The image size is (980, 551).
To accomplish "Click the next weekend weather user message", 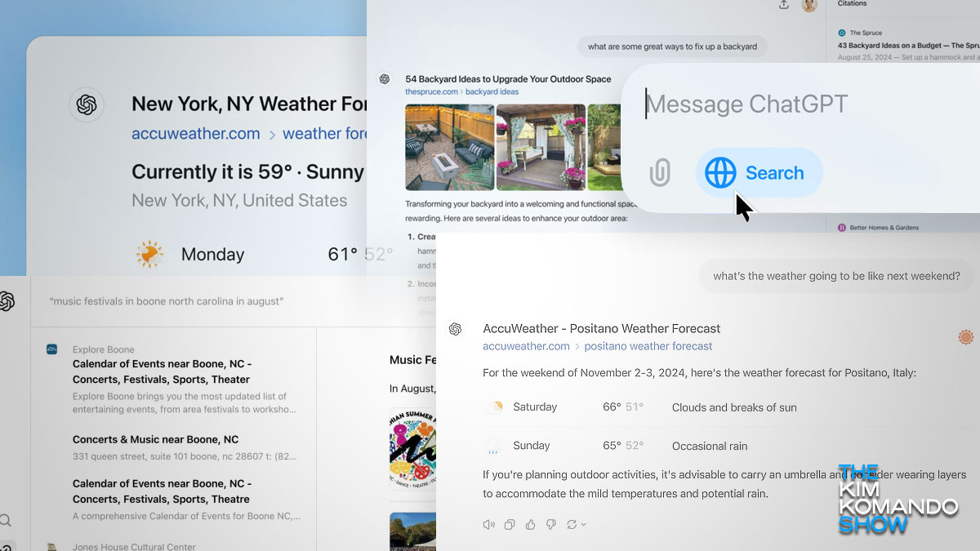I will (836, 276).
